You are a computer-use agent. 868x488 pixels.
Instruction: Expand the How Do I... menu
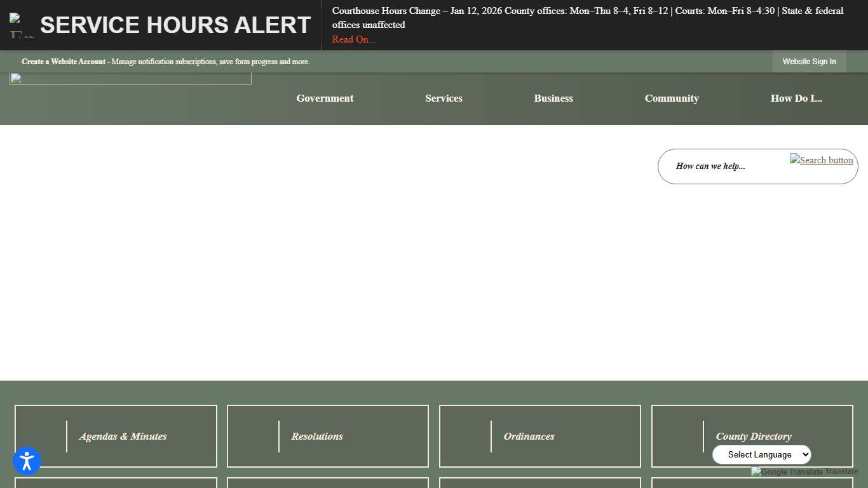click(x=796, y=98)
